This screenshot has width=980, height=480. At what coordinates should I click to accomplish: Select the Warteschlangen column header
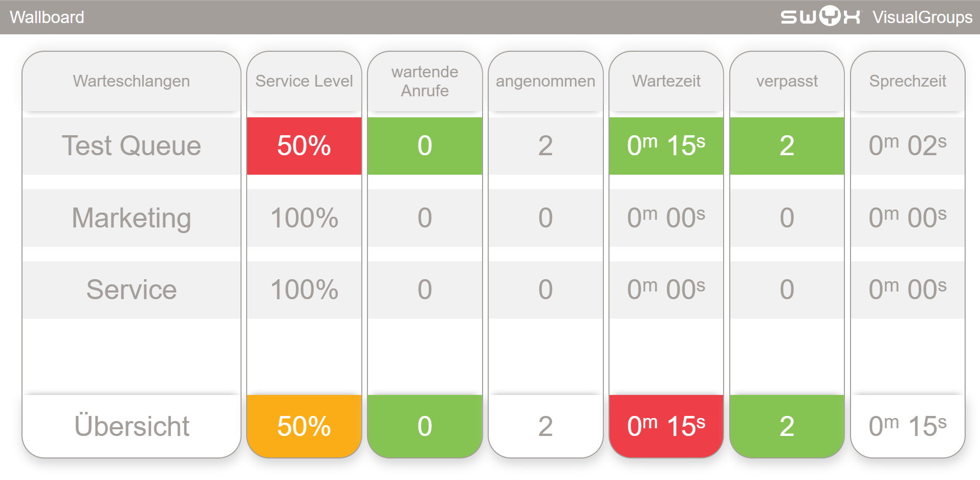132,81
